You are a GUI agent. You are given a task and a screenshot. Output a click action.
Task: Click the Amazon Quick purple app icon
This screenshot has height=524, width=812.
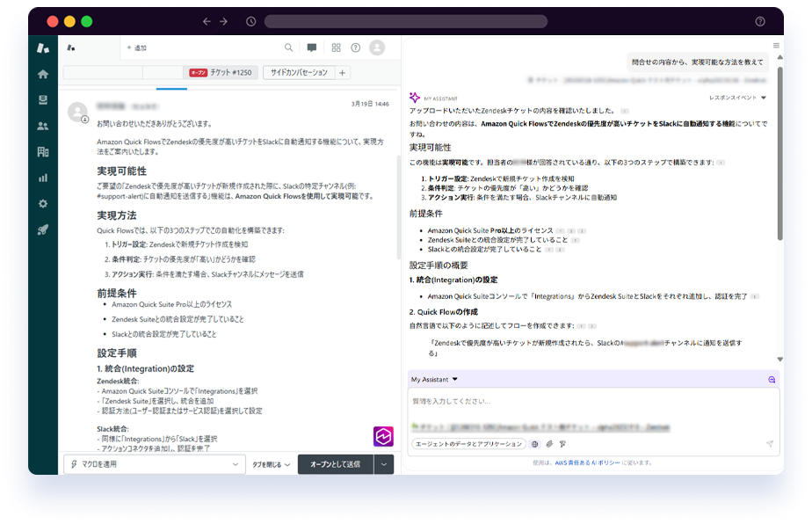pos(383,436)
